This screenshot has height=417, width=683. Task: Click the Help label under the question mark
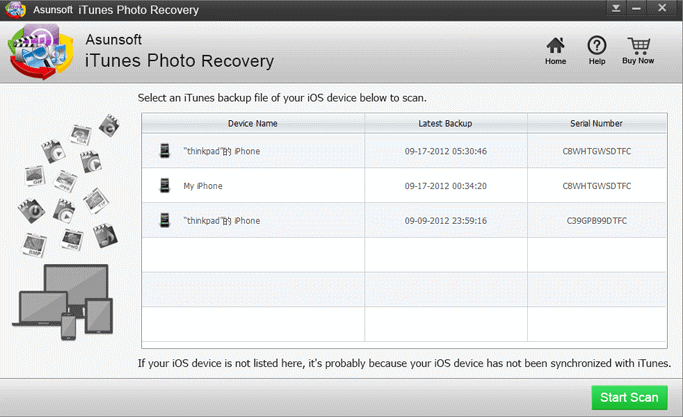coord(597,61)
